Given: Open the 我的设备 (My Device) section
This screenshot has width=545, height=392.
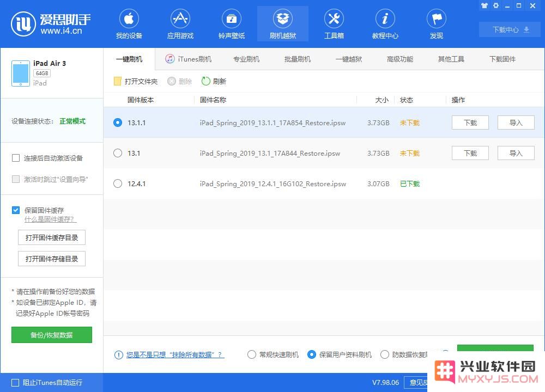Looking at the screenshot, I should [129, 23].
